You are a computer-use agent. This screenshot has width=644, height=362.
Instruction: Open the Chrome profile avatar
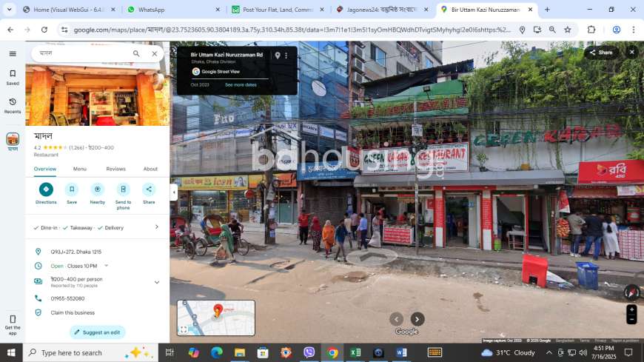point(617,30)
